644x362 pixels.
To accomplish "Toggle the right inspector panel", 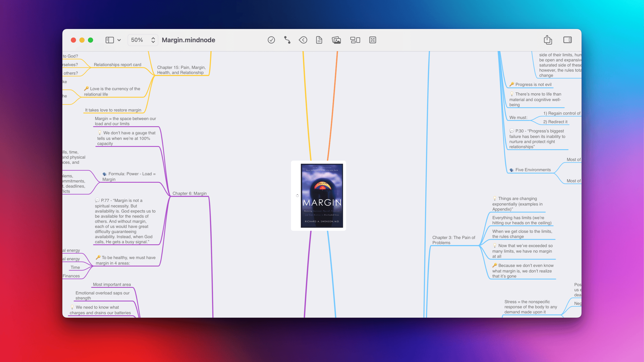I will click(567, 40).
